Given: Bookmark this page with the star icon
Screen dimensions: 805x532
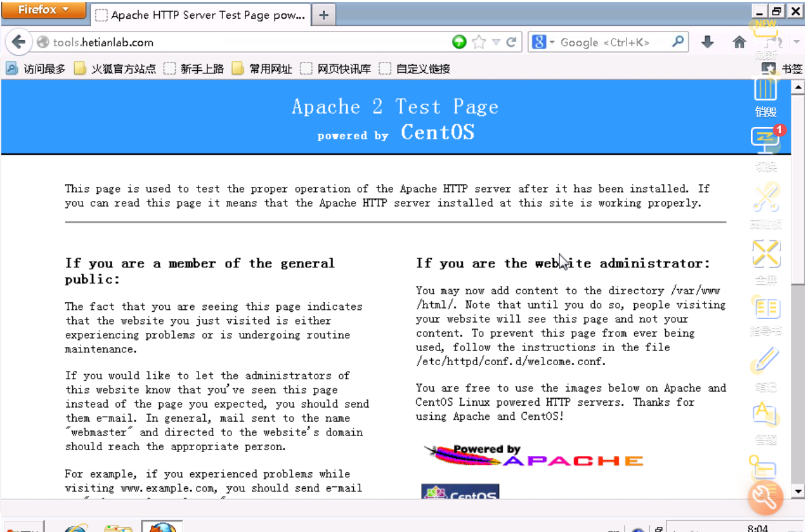Looking at the screenshot, I should coord(478,42).
